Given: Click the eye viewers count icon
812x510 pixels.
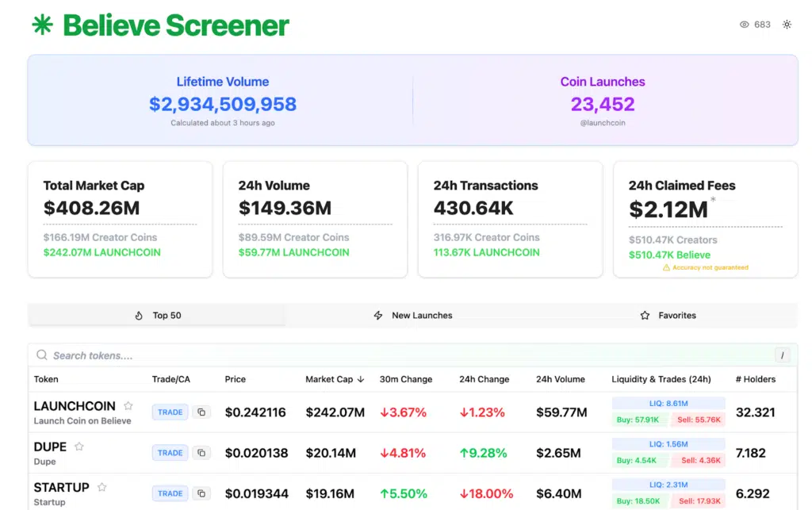Looking at the screenshot, I should click(x=744, y=25).
